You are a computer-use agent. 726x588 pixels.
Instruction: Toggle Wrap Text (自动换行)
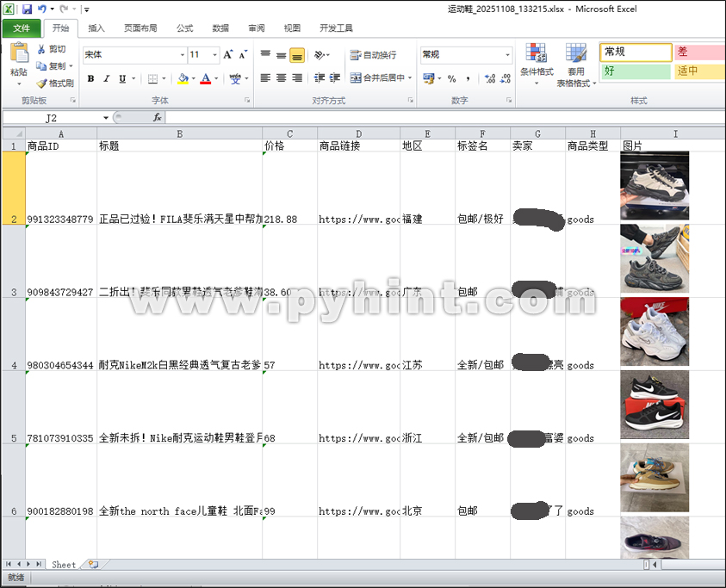366,54
